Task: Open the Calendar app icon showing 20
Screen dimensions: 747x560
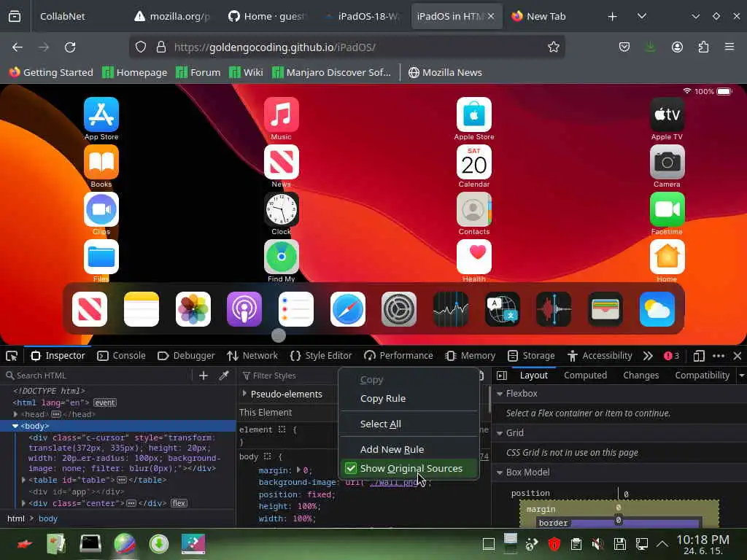Action: tap(473, 162)
